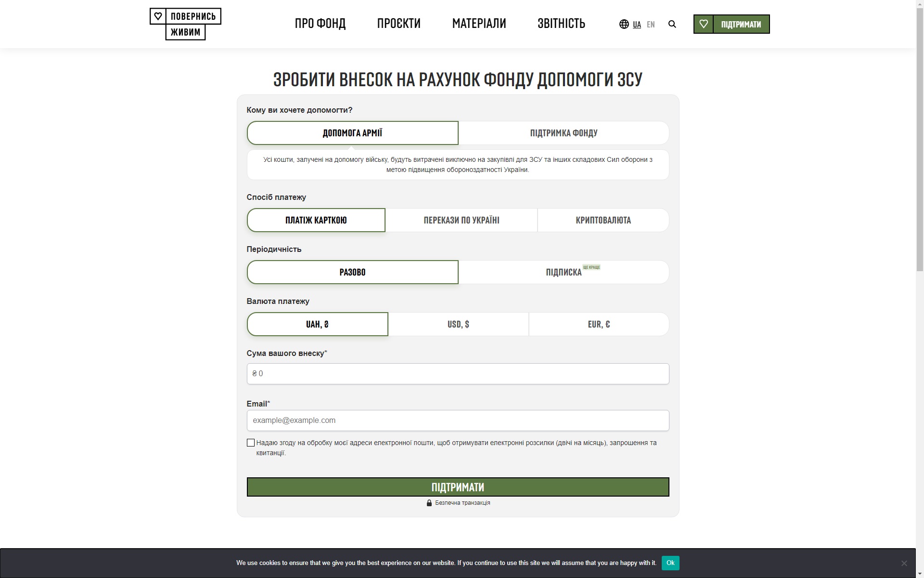Check the email consent checkbox
This screenshot has width=924, height=578.
(251, 443)
